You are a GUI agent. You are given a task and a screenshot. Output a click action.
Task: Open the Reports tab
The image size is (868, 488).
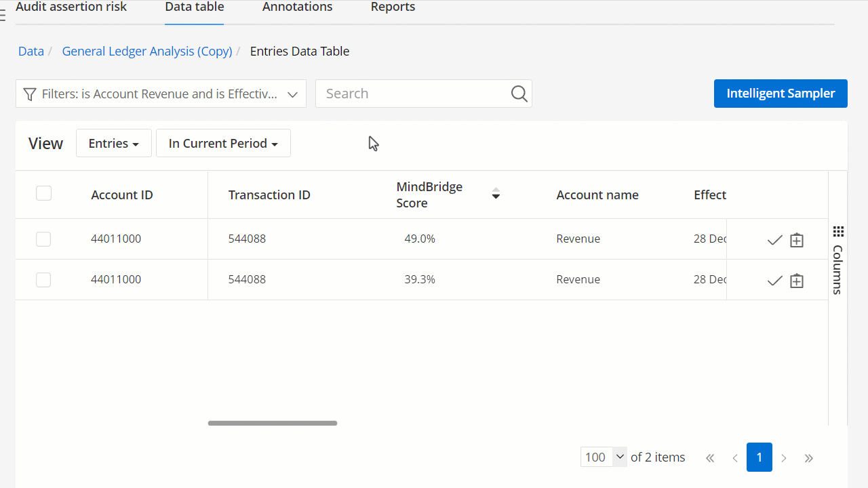pos(393,7)
